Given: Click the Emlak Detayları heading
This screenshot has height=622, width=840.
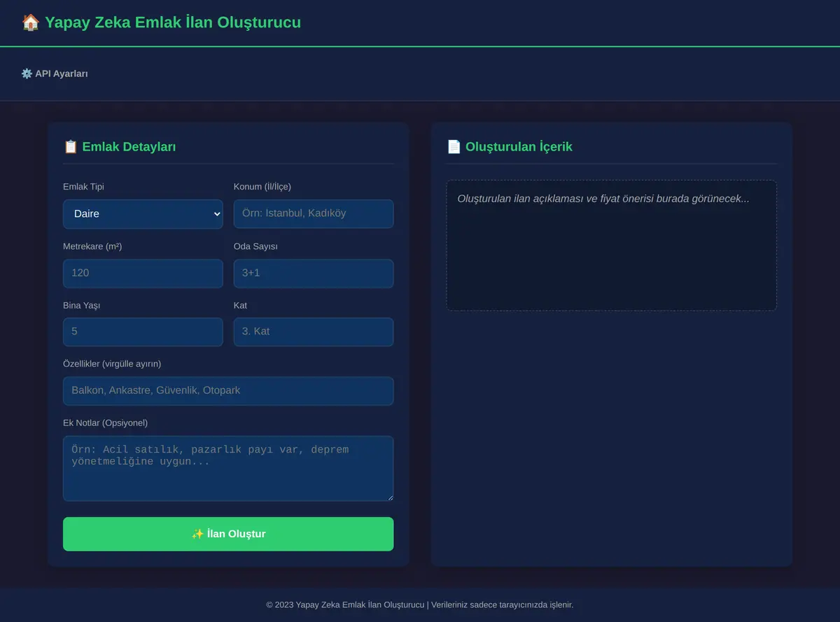Looking at the screenshot, I should coord(129,147).
